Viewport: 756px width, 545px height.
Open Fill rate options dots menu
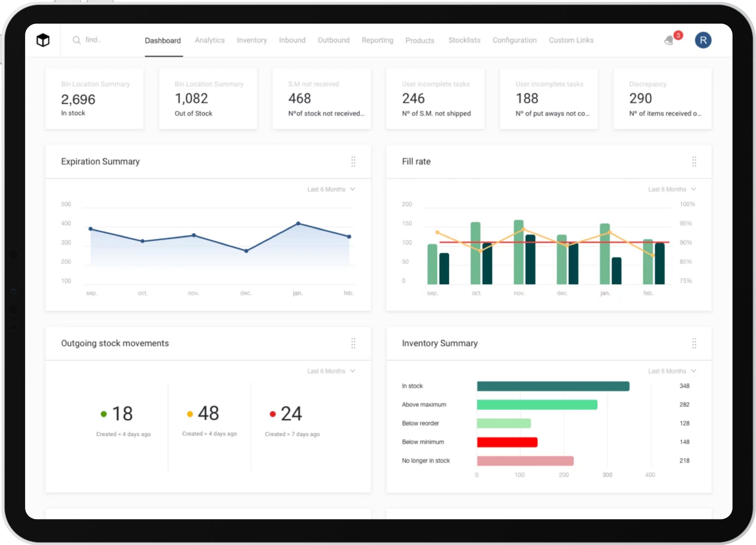(x=694, y=161)
